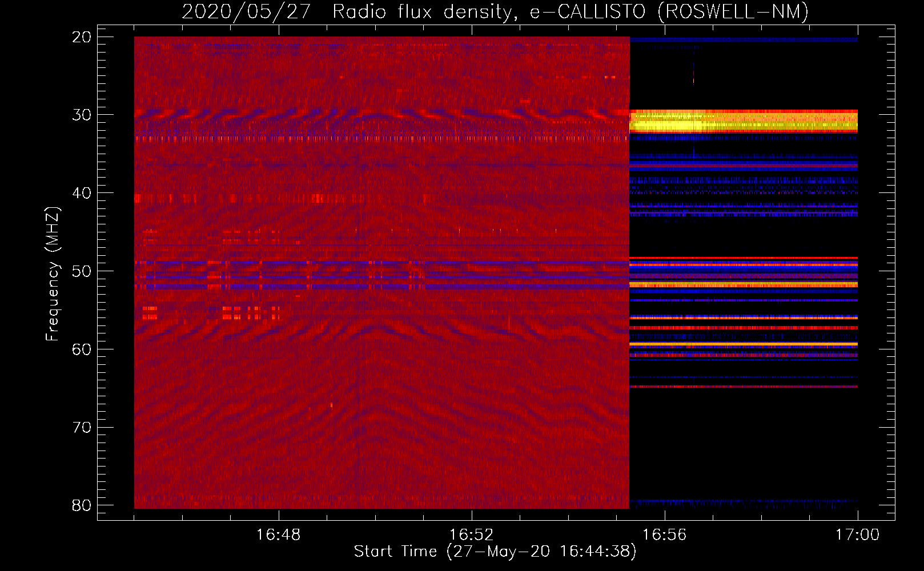Image resolution: width=924 pixels, height=571 pixels.
Task: Click the 16:48 time tick label
Action: [278, 535]
